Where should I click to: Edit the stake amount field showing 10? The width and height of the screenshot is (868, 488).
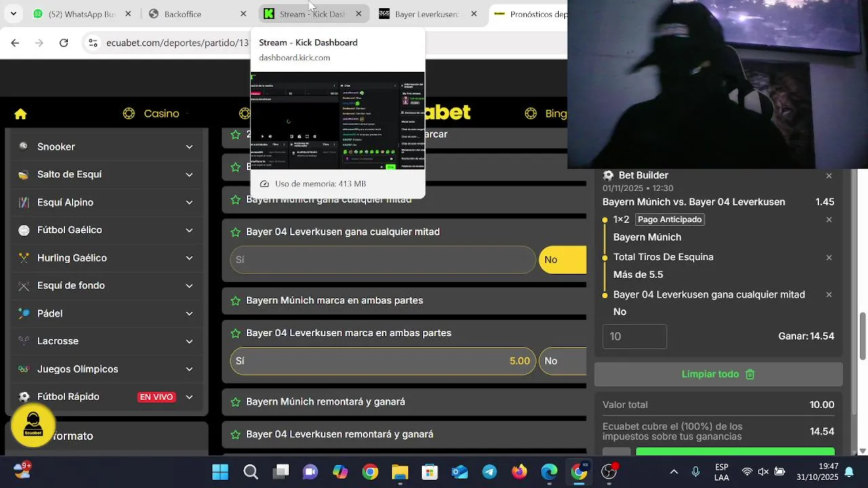pos(635,336)
